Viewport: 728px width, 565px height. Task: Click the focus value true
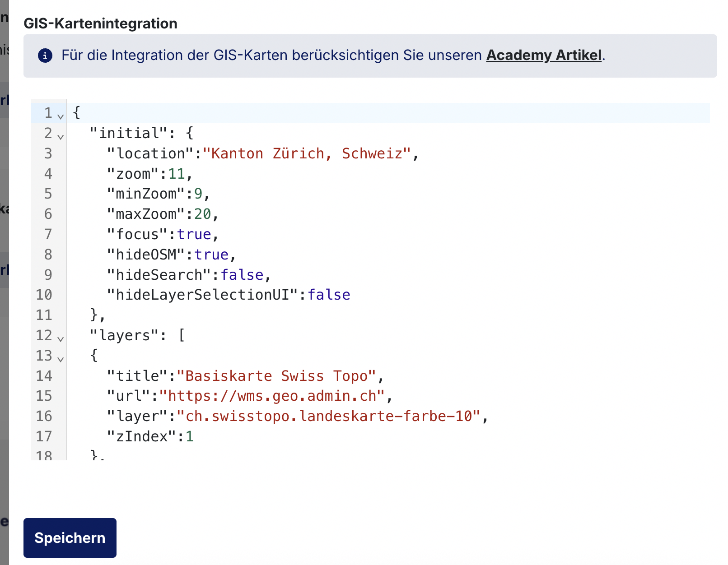tap(194, 234)
